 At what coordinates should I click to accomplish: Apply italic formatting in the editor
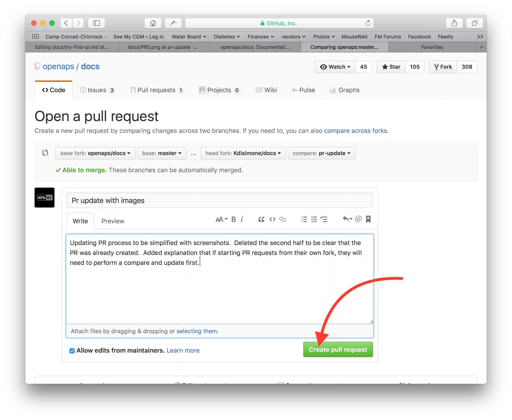242,219
